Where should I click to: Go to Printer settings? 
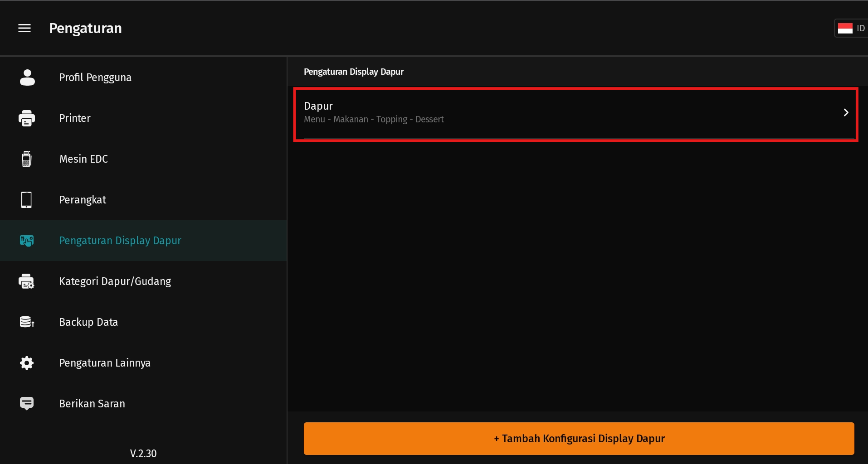pyautogui.click(x=75, y=118)
